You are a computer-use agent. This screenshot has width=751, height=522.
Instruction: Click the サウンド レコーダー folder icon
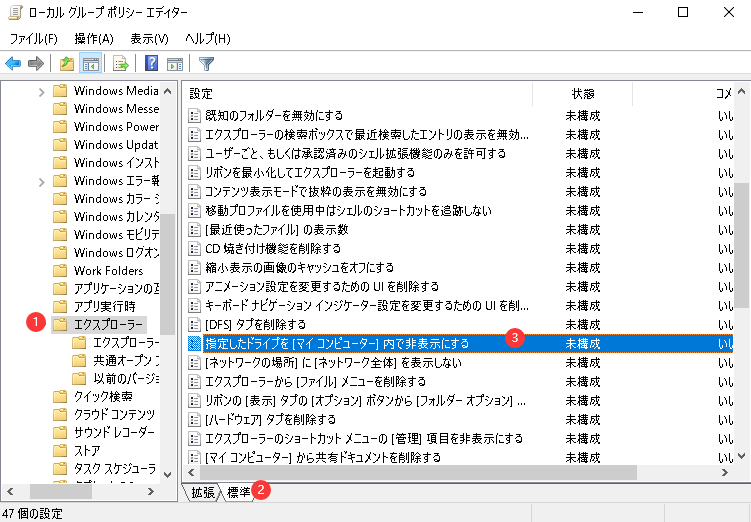[60, 432]
